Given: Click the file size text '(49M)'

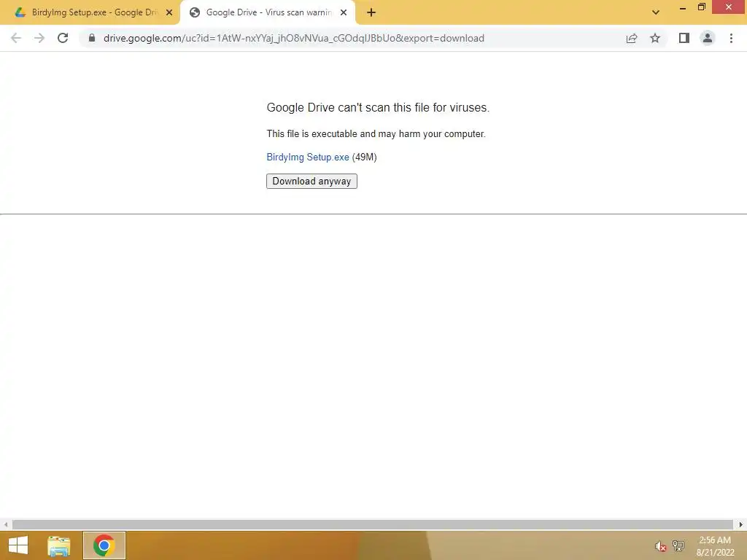Looking at the screenshot, I should 365,157.
